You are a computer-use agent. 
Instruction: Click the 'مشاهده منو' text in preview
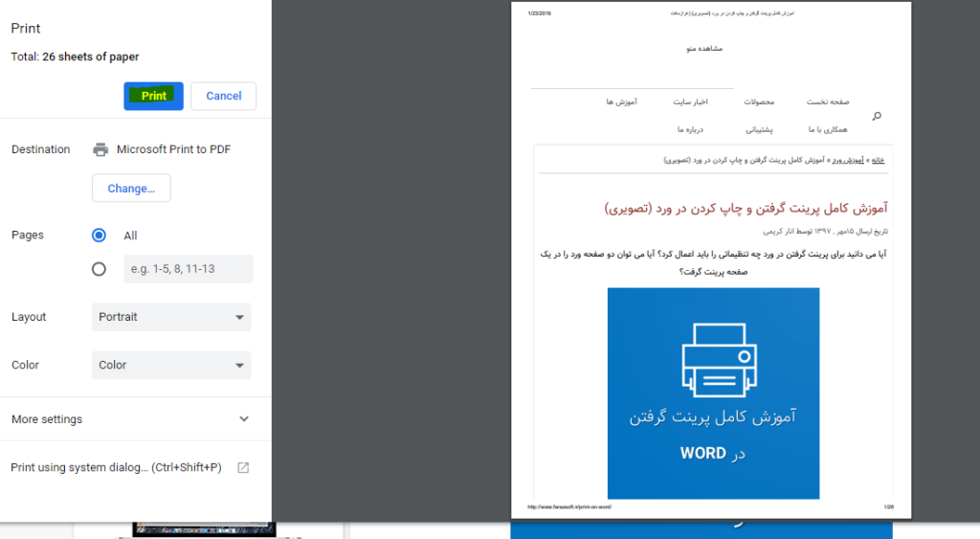pos(704,48)
